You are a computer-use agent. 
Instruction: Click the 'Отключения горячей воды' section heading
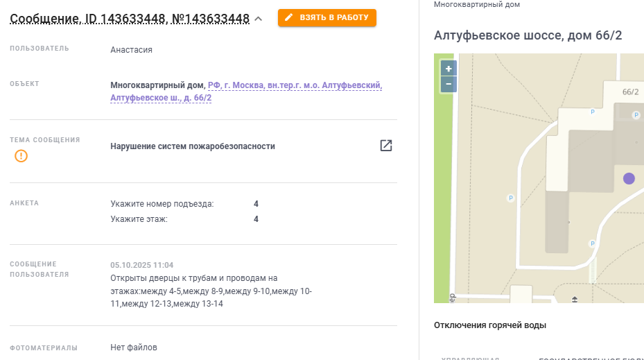point(490,325)
